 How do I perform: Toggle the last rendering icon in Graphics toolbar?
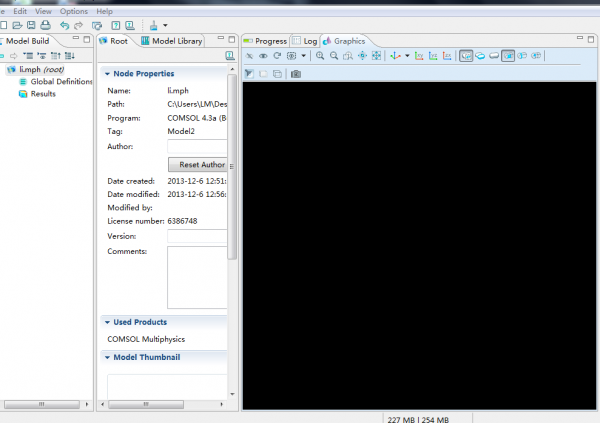[536, 56]
